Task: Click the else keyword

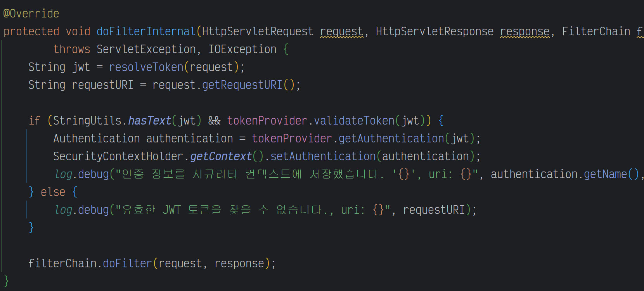Action: point(53,192)
